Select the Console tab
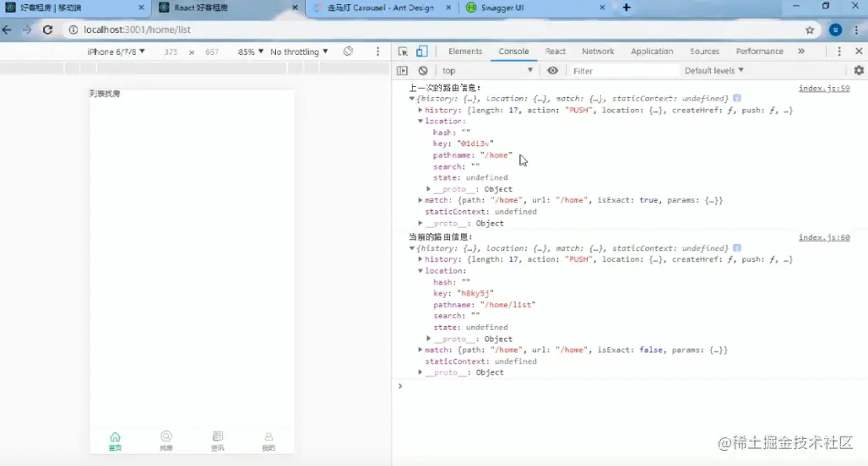The width and height of the screenshot is (868, 466). pyautogui.click(x=513, y=51)
